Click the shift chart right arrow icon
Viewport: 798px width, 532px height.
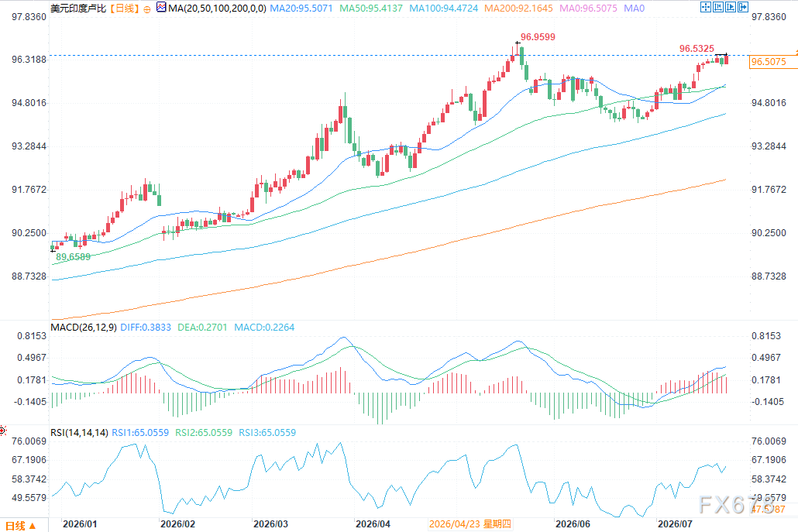pyautogui.click(x=742, y=7)
